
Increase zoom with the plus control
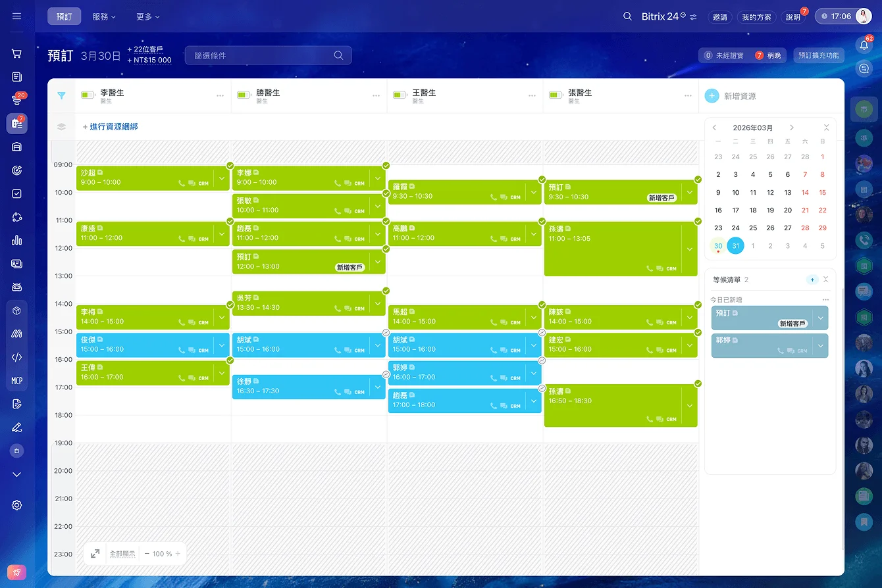(178, 554)
